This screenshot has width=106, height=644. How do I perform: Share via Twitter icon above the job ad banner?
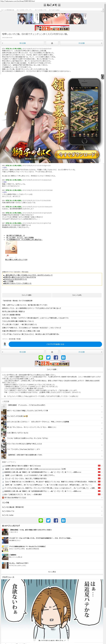coord(48,358)
